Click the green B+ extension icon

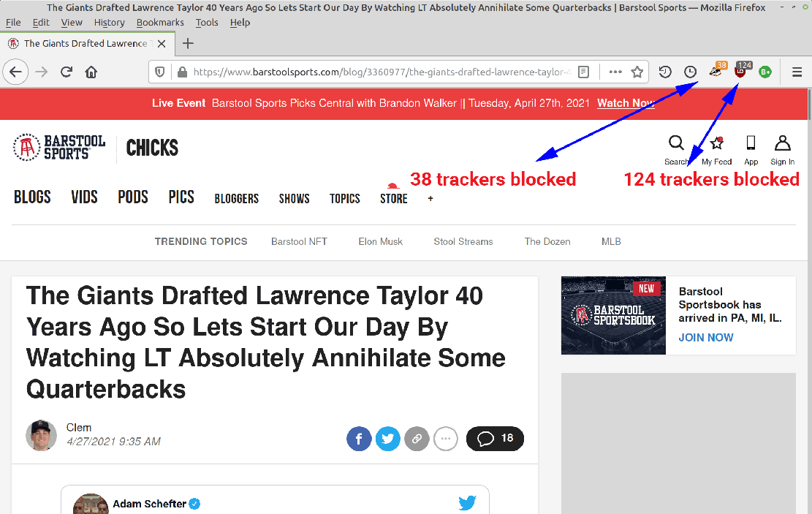[765, 72]
